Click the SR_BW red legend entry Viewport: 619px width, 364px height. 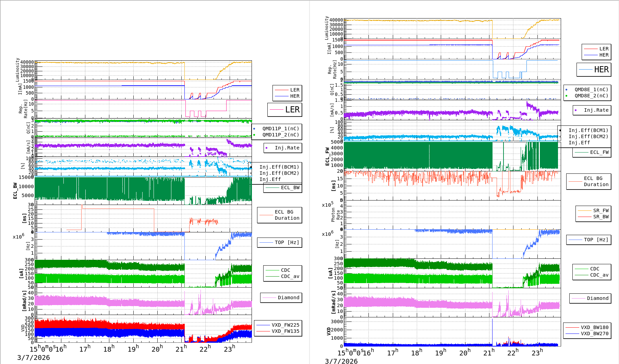click(600, 217)
